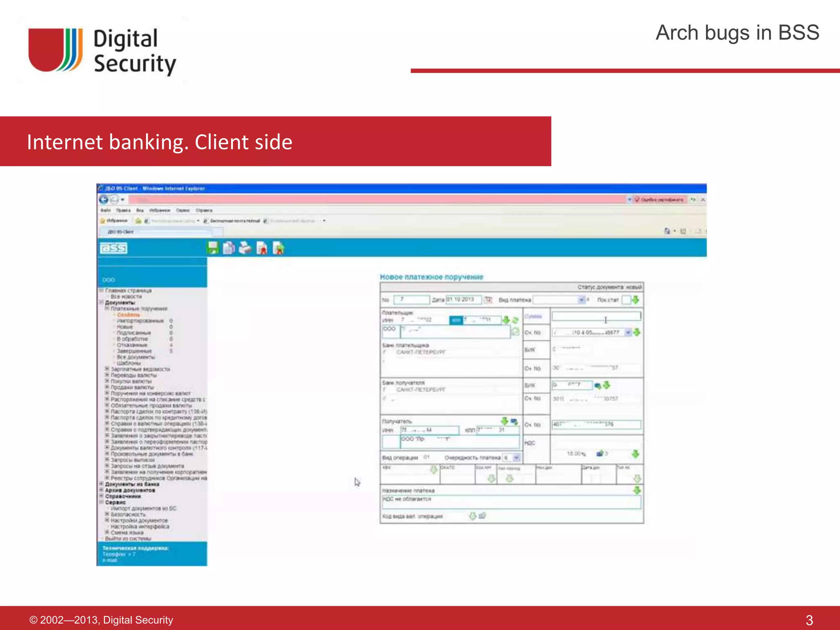Click green arrow at right of НДС row
This screenshot has width=840, height=630.
635,454
